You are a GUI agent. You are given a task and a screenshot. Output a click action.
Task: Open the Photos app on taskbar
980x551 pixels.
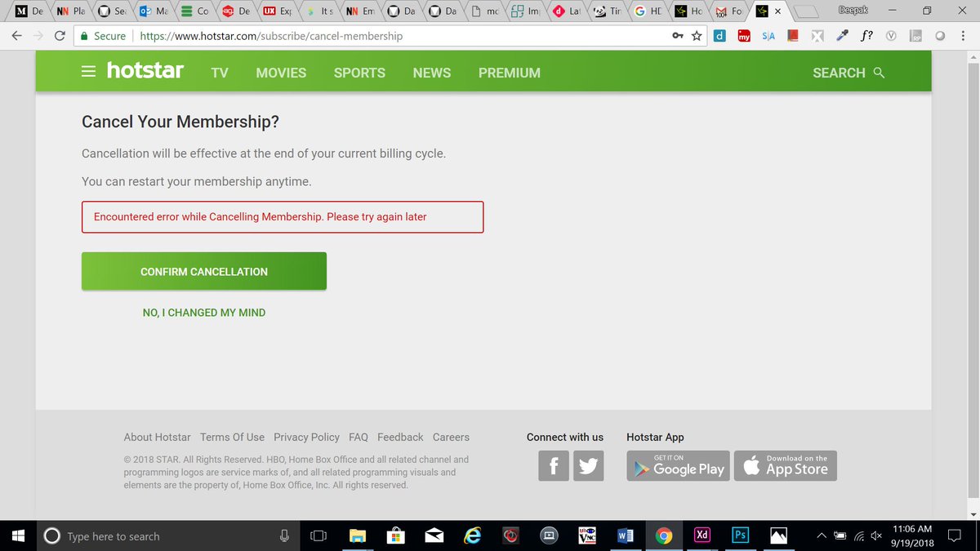778,535
